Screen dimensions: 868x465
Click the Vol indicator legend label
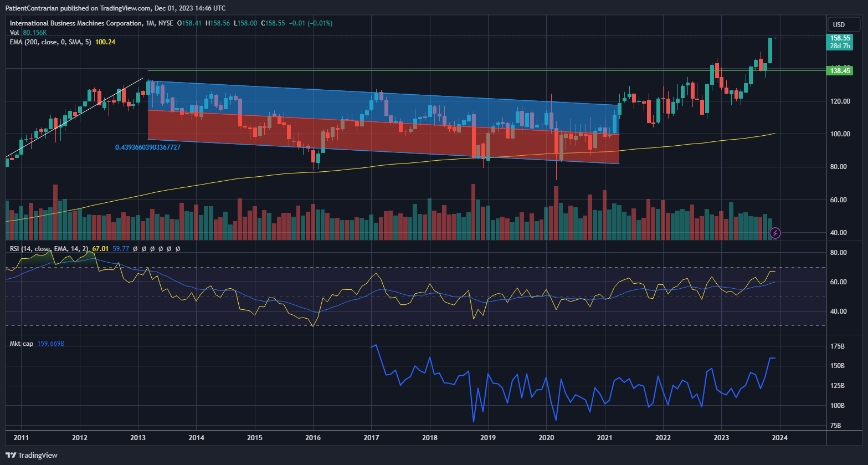coord(14,33)
